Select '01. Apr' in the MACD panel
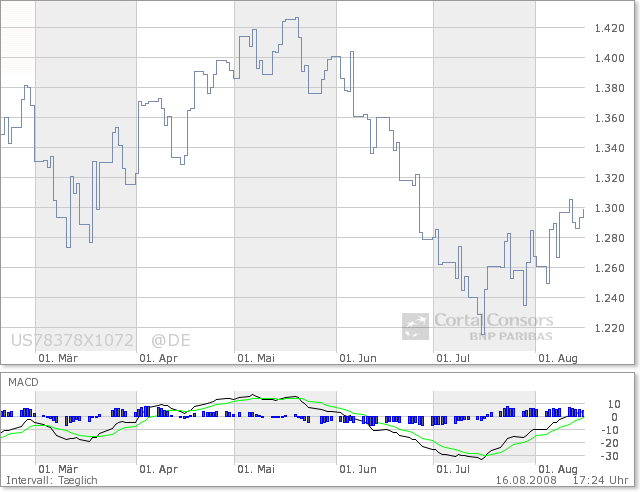640x492 pixels. (x=158, y=469)
